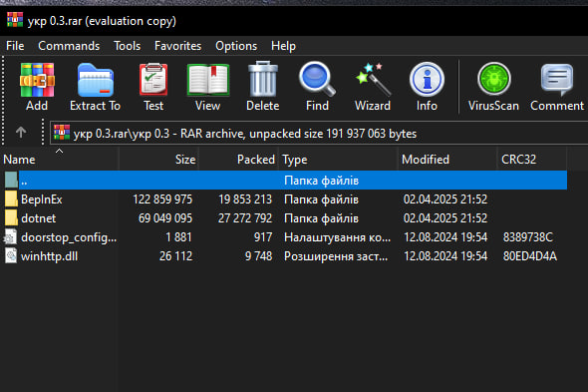Click size value 122 859 975
The width and height of the screenshot is (588, 392).
[x=162, y=199]
